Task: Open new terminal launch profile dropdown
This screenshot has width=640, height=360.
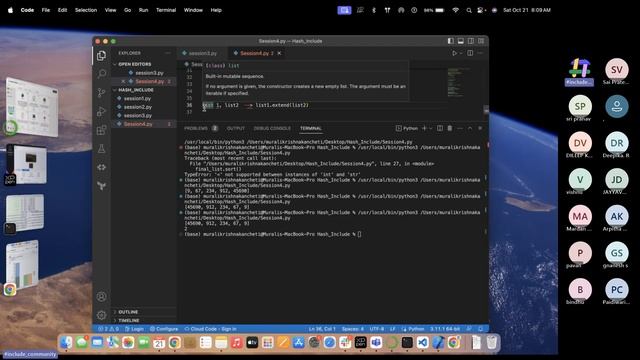Action: tap(431, 128)
